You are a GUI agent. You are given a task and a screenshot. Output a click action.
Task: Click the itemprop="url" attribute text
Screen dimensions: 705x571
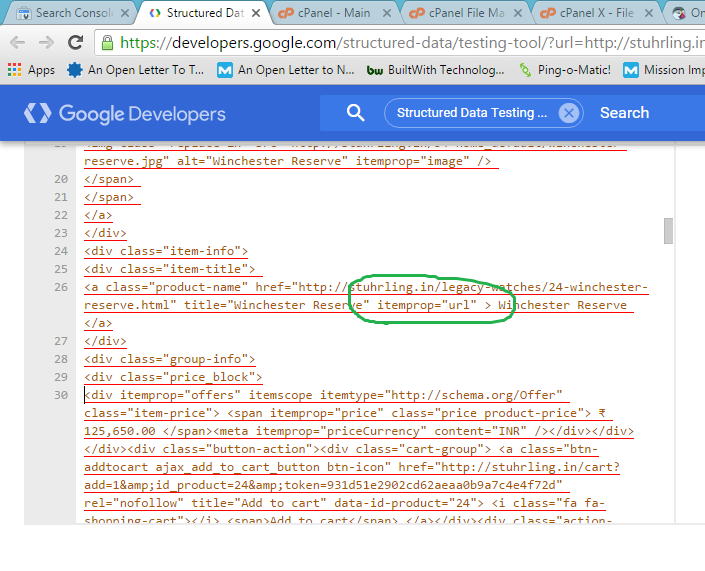(x=426, y=305)
